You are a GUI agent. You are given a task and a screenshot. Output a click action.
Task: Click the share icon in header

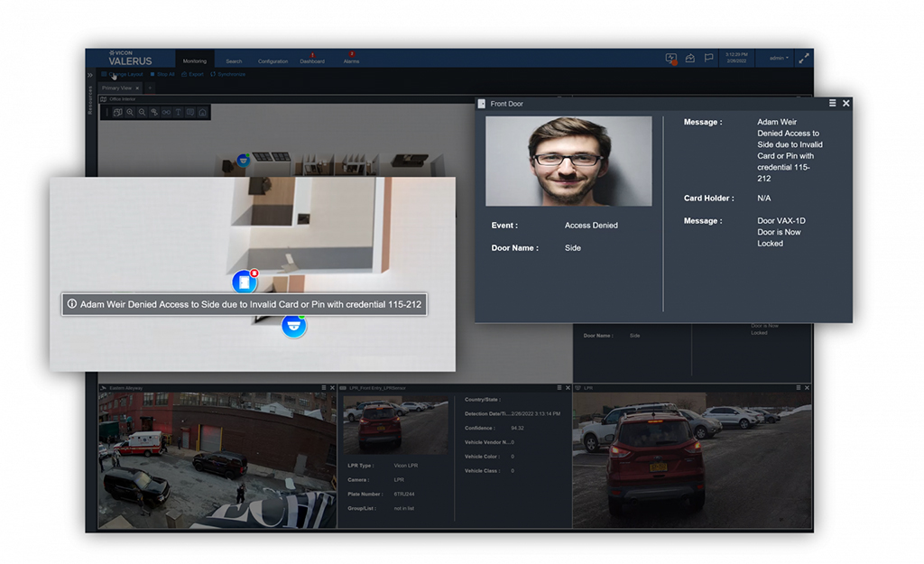click(x=690, y=58)
